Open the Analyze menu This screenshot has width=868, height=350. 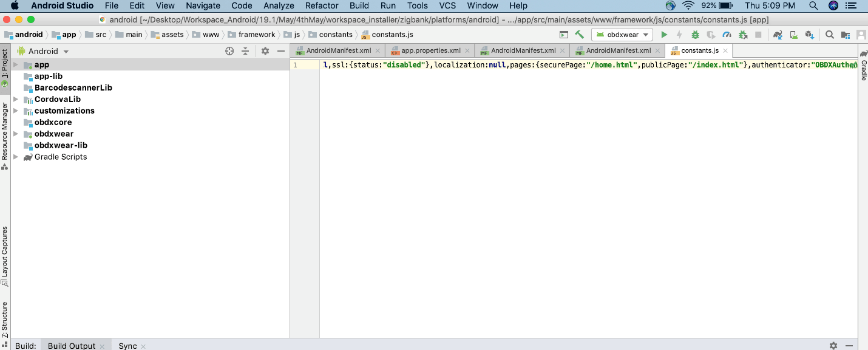(x=279, y=5)
